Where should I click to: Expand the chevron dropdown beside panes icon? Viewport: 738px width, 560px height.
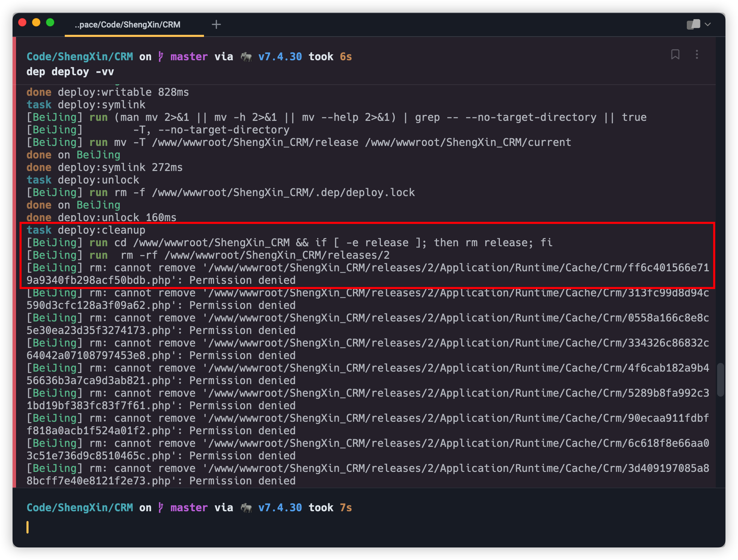point(708,24)
